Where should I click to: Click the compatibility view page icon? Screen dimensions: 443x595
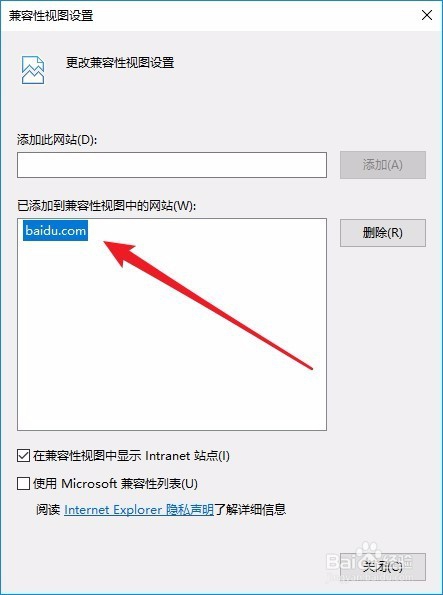pos(33,70)
